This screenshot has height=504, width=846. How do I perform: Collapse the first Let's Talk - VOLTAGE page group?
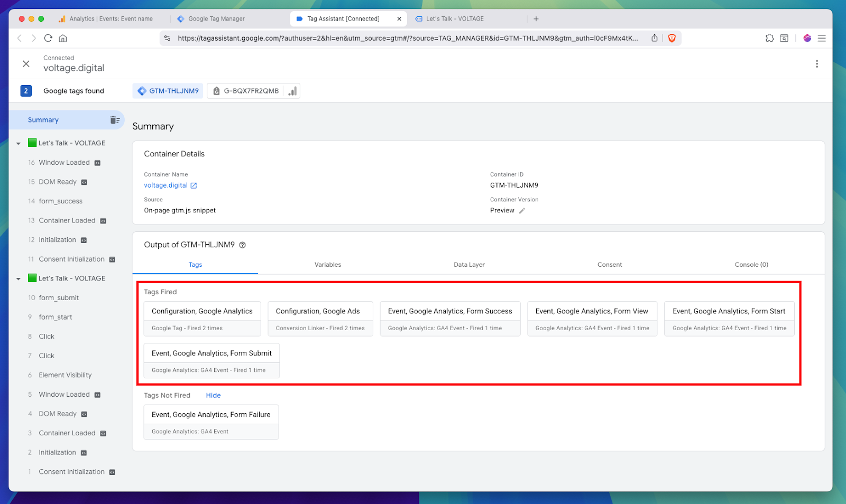(19, 144)
